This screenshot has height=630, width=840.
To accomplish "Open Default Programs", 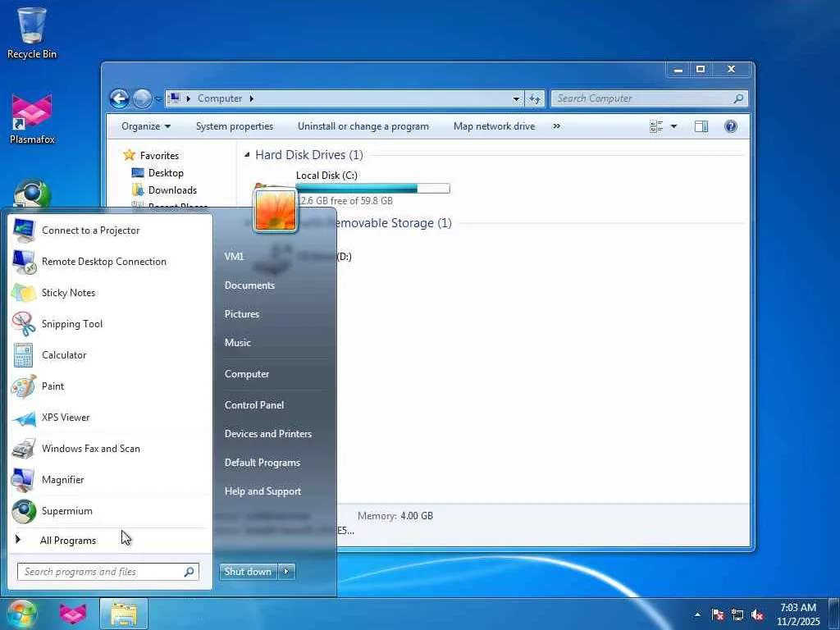I will (x=262, y=463).
